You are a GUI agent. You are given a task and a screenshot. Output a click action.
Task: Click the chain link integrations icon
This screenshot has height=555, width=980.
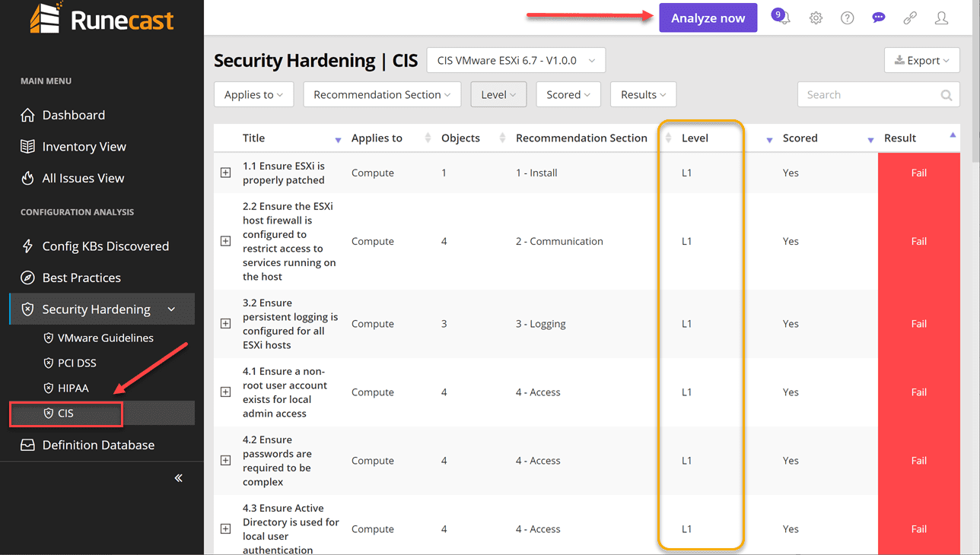910,17
